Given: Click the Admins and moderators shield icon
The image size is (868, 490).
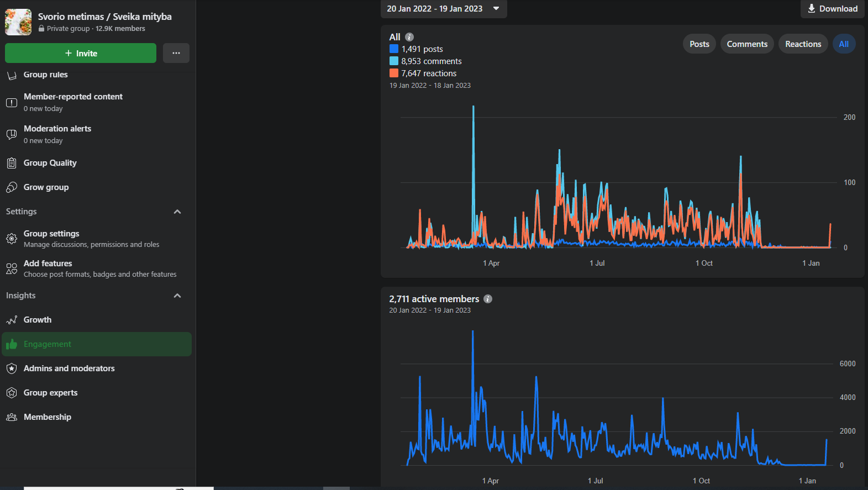Looking at the screenshot, I should point(12,368).
